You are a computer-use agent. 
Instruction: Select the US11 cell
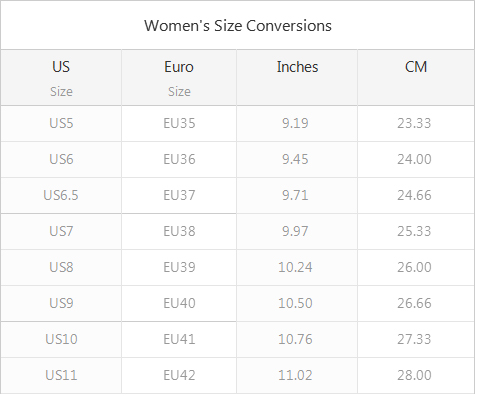(61, 375)
